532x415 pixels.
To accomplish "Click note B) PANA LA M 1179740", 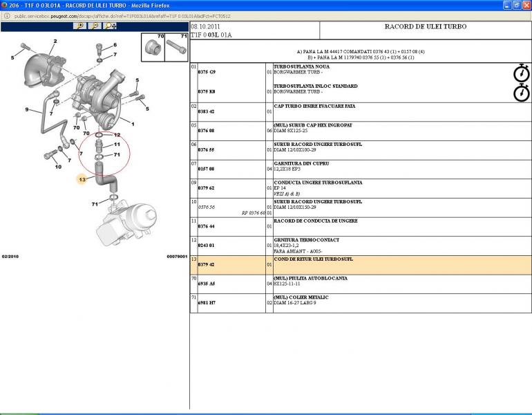I will coord(361,57).
